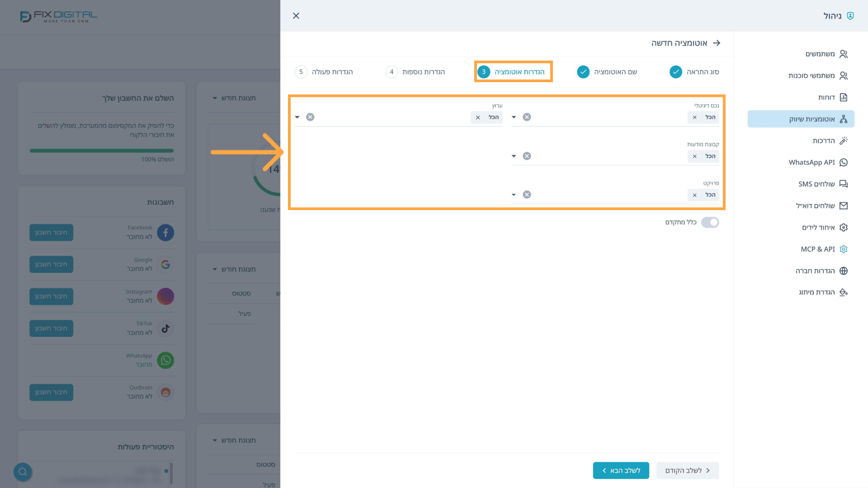Viewport: 868px width, 488px height.
Task: Toggle the כלל מתקדם advanced rule switch
Action: click(710, 222)
